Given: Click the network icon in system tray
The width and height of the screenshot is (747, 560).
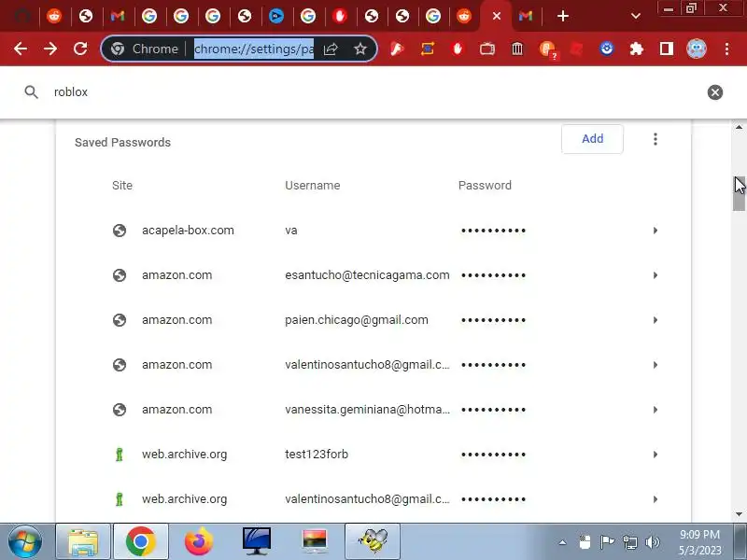Looking at the screenshot, I should point(629,542).
